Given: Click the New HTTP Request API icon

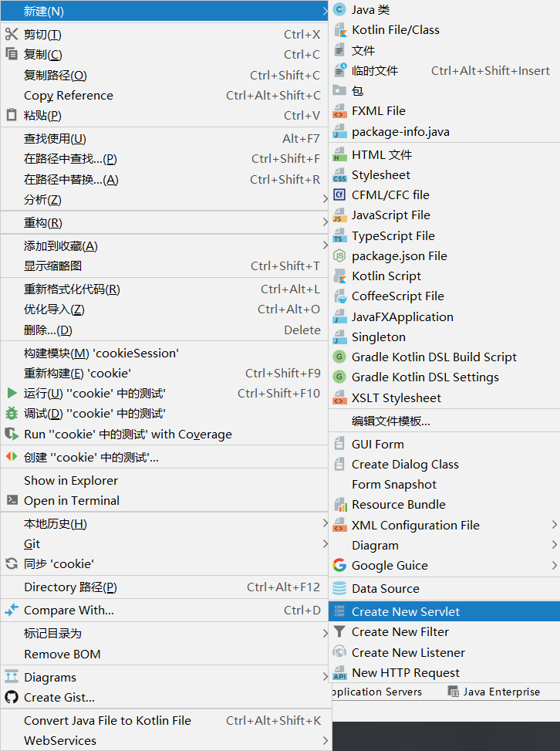Looking at the screenshot, I should [339, 672].
